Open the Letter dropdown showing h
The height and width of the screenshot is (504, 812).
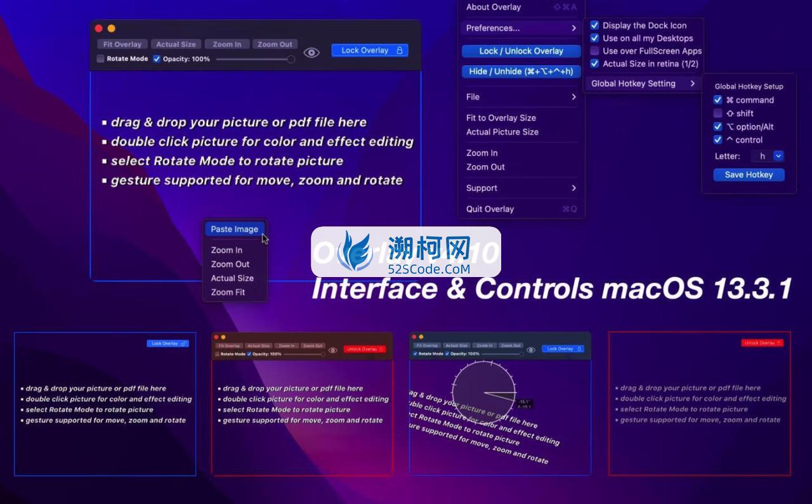(768, 156)
